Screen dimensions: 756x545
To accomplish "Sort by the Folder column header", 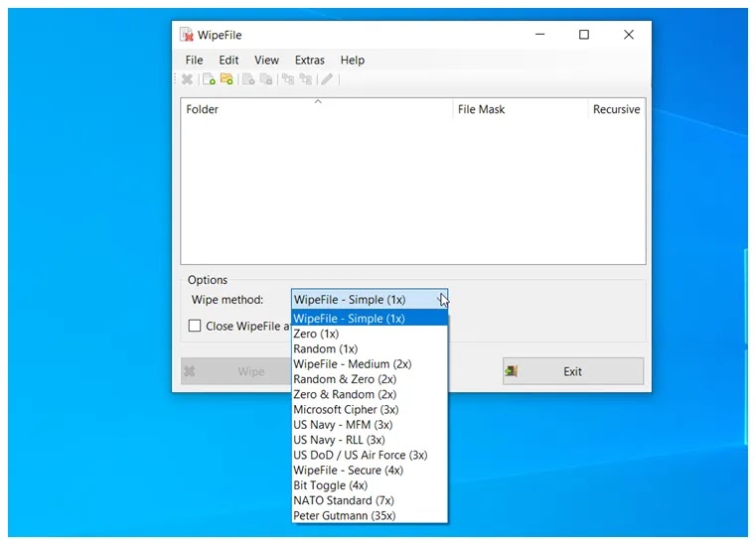I will point(317,109).
